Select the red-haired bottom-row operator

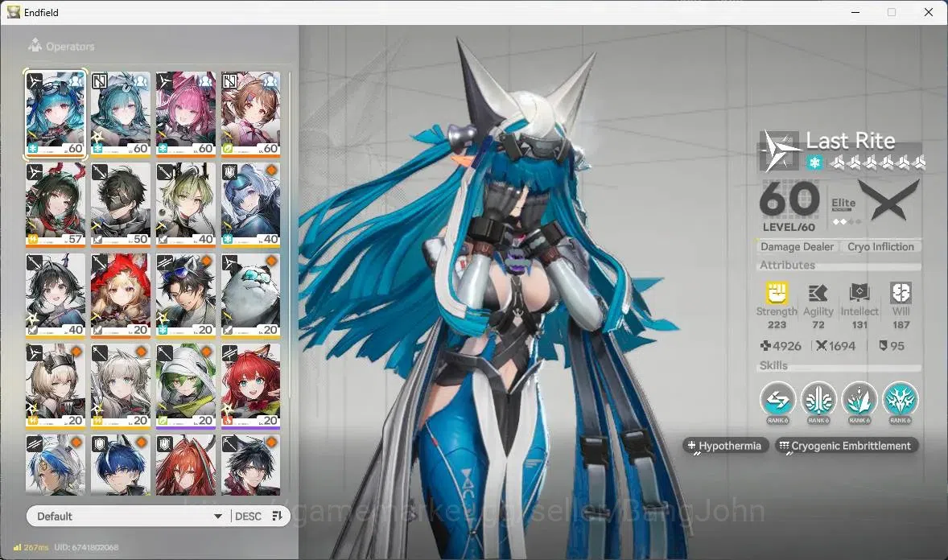(x=185, y=464)
